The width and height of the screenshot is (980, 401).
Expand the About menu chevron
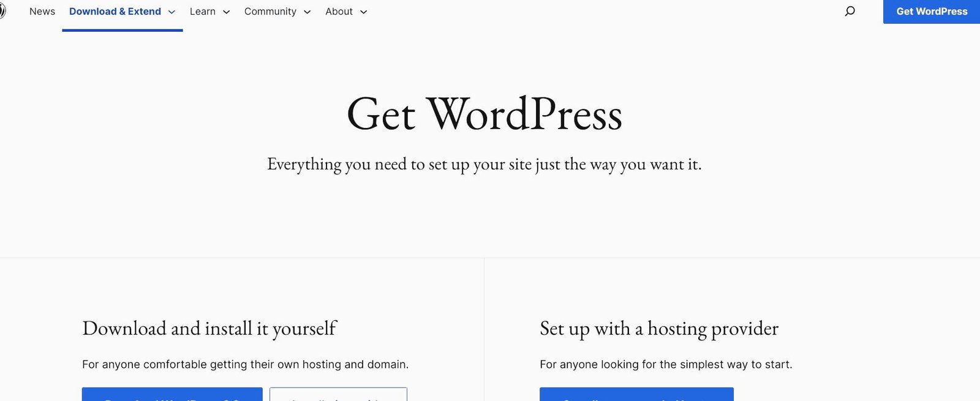pyautogui.click(x=363, y=12)
